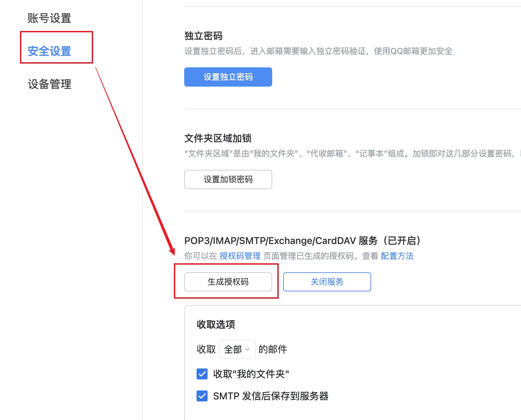Click the 收取选项 heading
The width and height of the screenshot is (521, 420).
(216, 324)
